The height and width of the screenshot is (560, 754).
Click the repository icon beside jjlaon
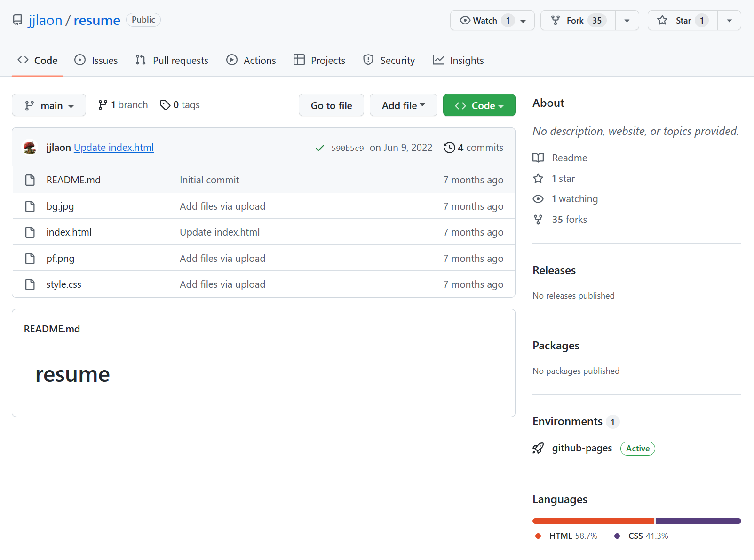coord(17,20)
